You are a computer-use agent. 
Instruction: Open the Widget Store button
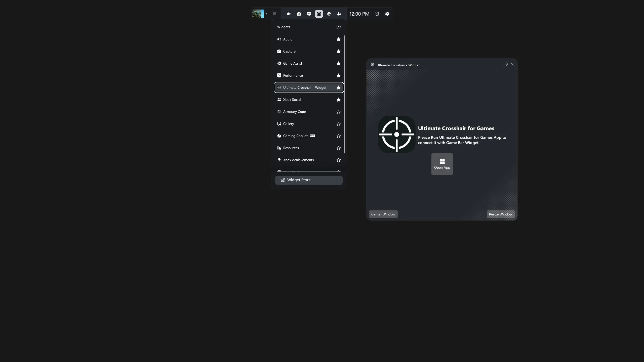pyautogui.click(x=309, y=180)
